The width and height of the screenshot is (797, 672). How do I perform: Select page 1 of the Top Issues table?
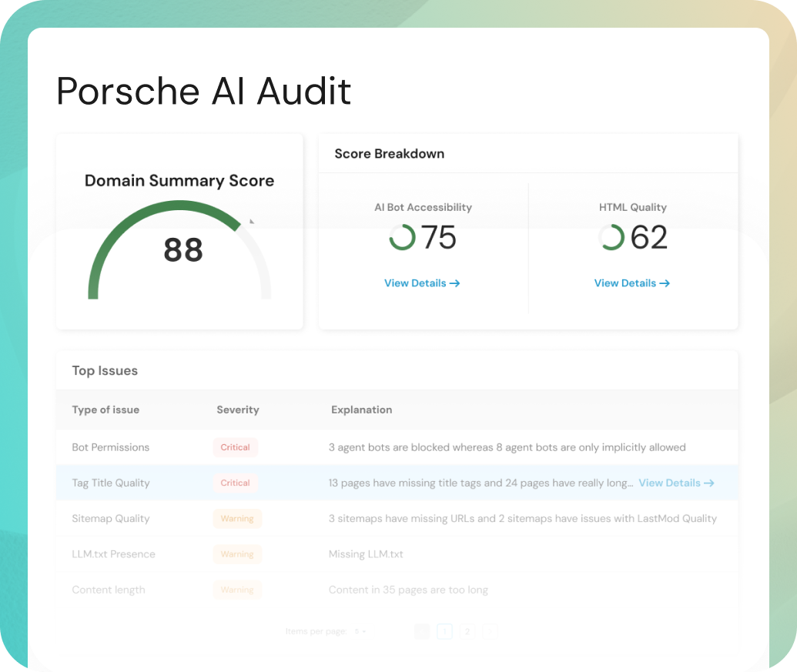click(444, 631)
